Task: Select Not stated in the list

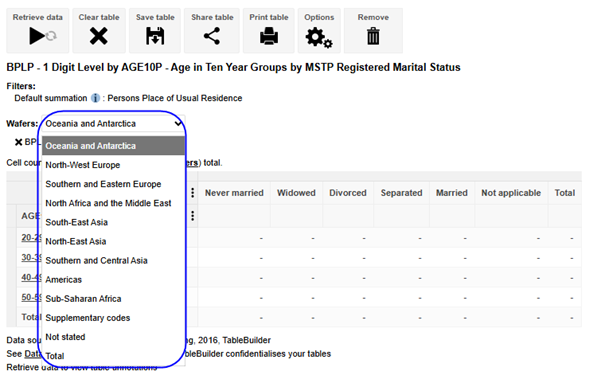Action: (x=113, y=337)
